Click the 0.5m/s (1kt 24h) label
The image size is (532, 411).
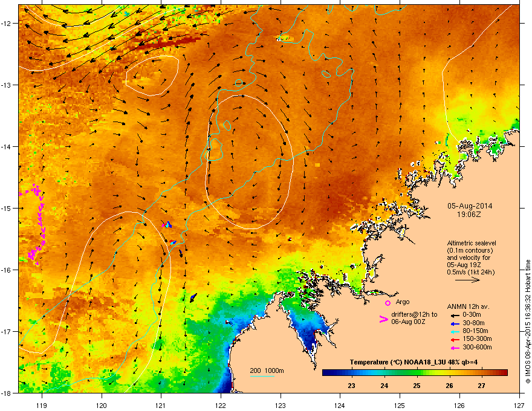point(470,272)
